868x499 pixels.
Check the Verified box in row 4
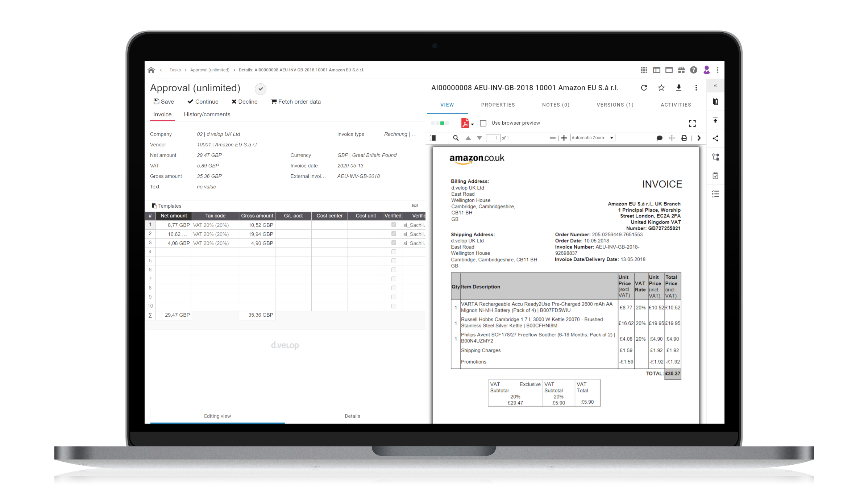pos(393,251)
